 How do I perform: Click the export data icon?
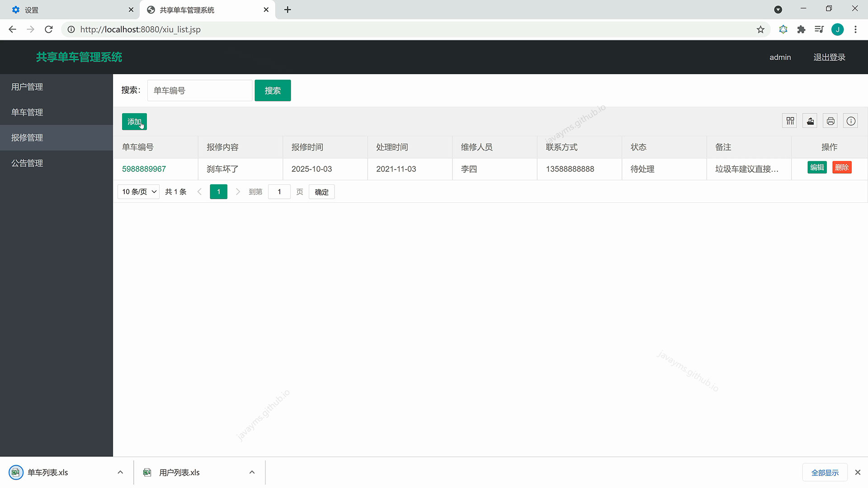pyautogui.click(x=810, y=121)
